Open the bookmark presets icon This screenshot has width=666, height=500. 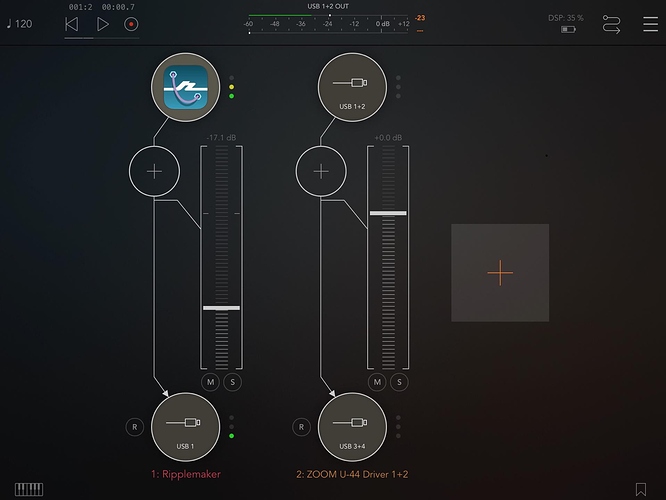tap(641, 489)
